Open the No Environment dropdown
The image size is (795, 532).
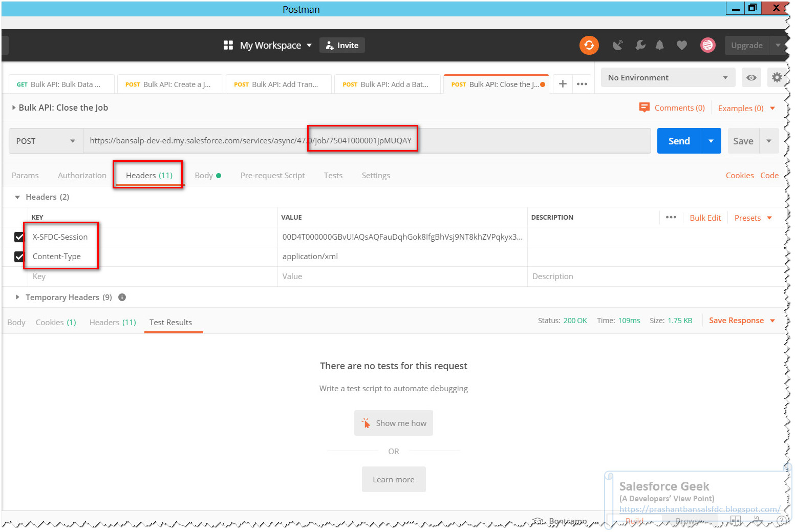[x=668, y=77]
